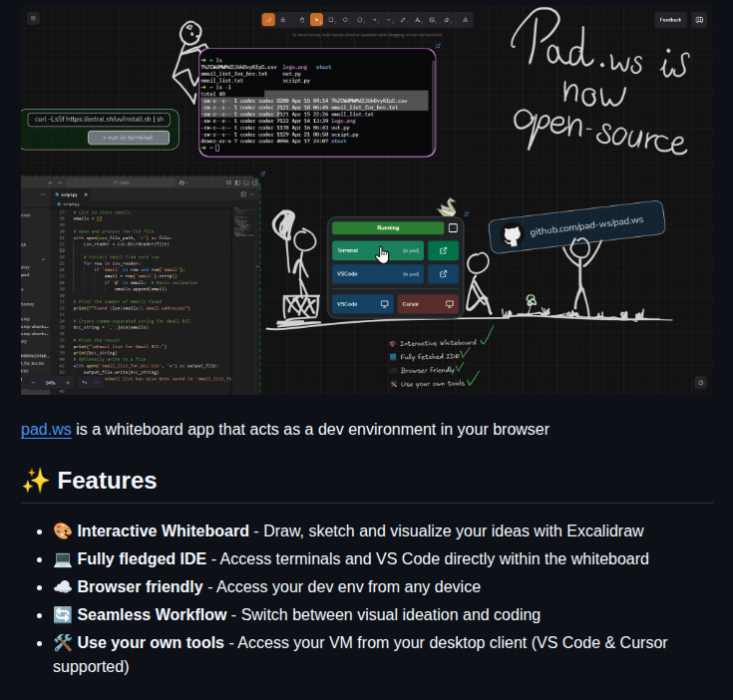Select the Line drawing tool
Screen dimensions: 733x700
[389, 20]
